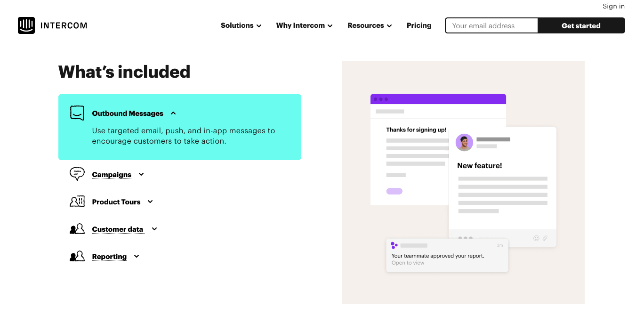
Task: Click the Intercom logo icon
Action: (26, 25)
